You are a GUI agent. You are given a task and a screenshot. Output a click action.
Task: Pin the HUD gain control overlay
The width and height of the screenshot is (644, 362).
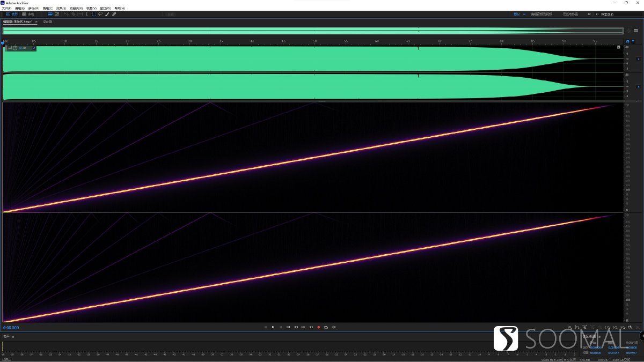[34, 48]
